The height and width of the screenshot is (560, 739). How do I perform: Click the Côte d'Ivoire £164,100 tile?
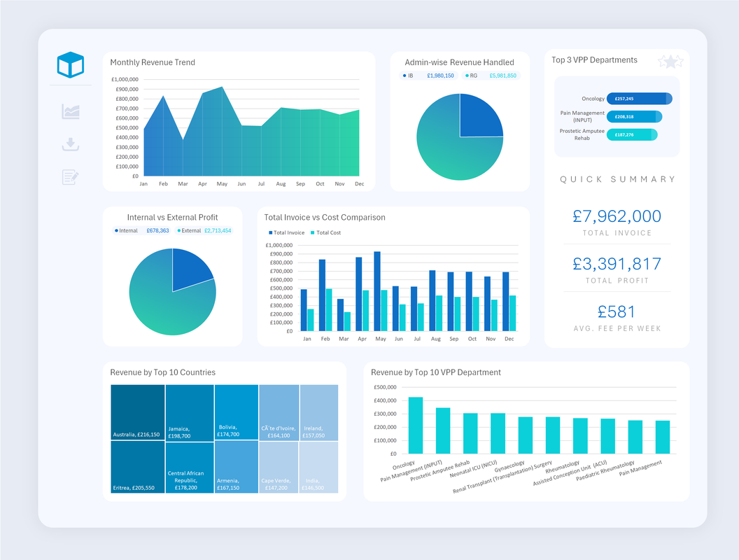279,412
